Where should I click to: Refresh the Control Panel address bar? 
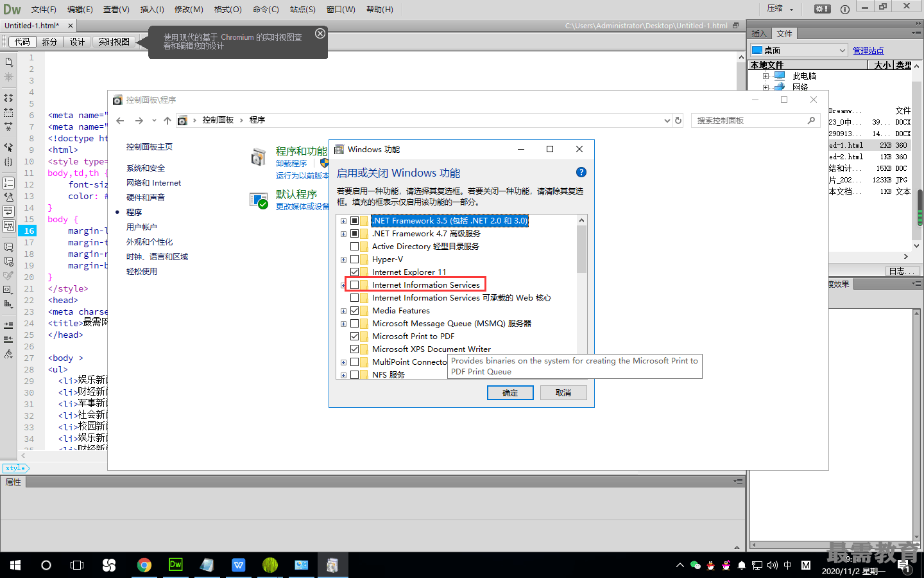click(x=678, y=120)
